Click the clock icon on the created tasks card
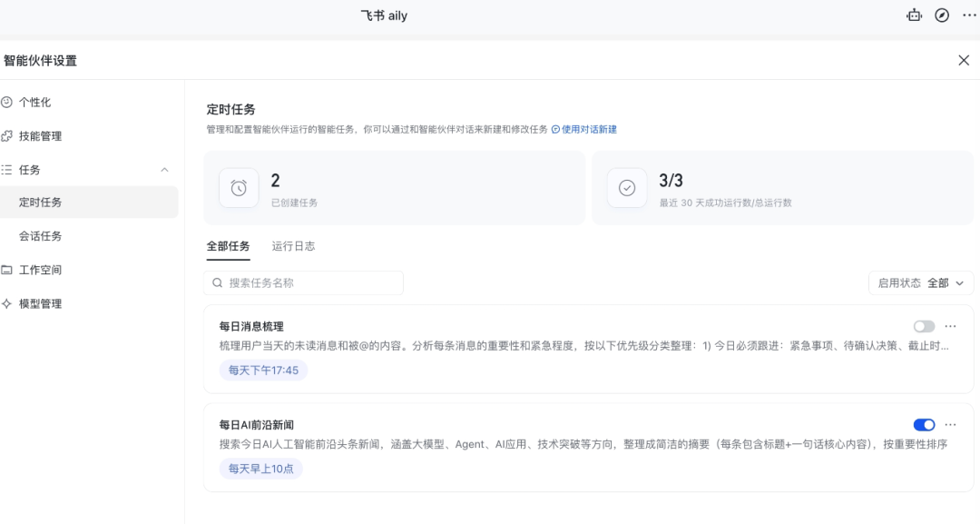 pyautogui.click(x=239, y=188)
